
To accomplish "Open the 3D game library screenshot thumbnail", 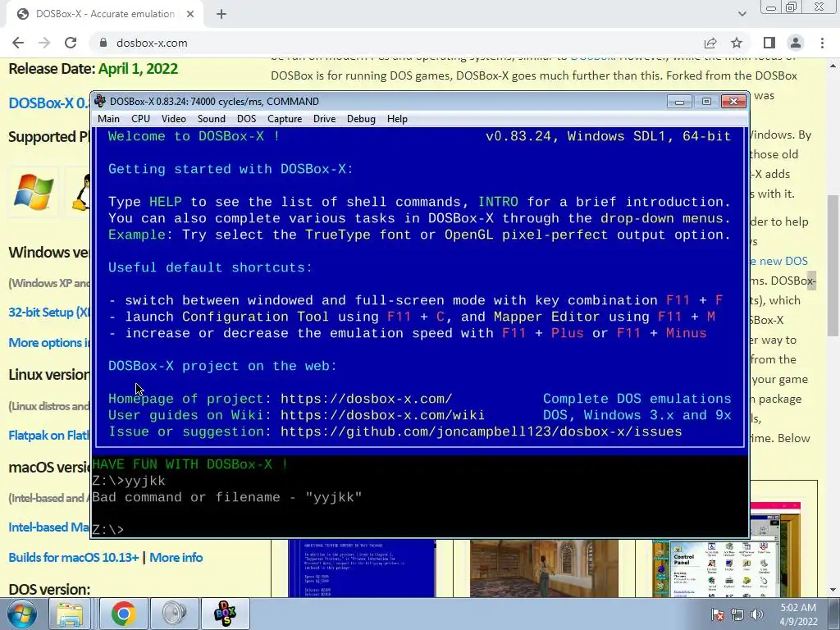I will click(544, 568).
